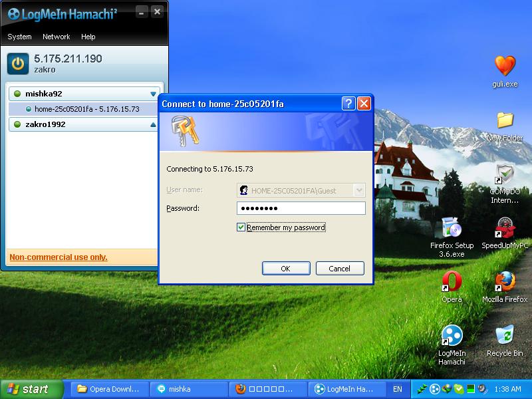Select the zakro1992 network name

(x=45, y=124)
